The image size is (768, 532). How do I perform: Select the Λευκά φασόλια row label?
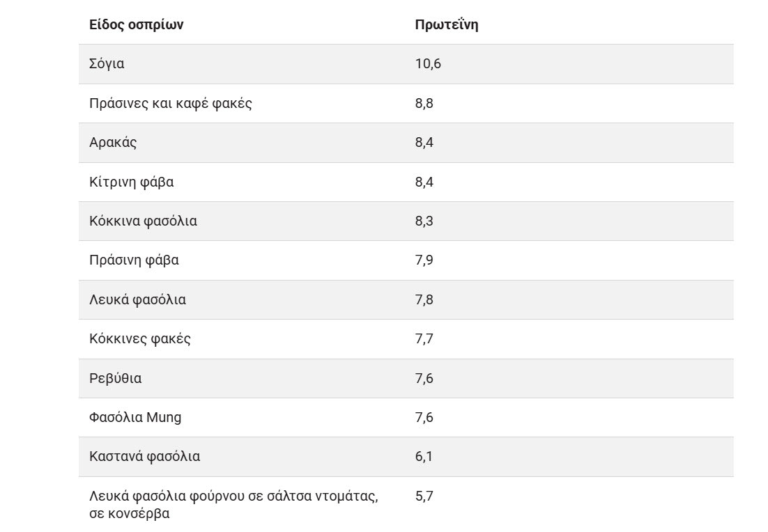pos(138,300)
